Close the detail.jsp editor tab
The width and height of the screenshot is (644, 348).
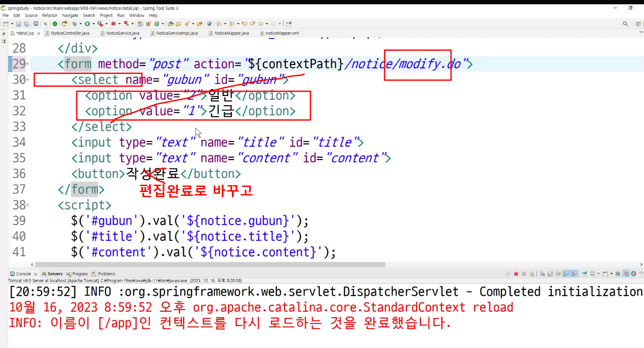(39, 33)
